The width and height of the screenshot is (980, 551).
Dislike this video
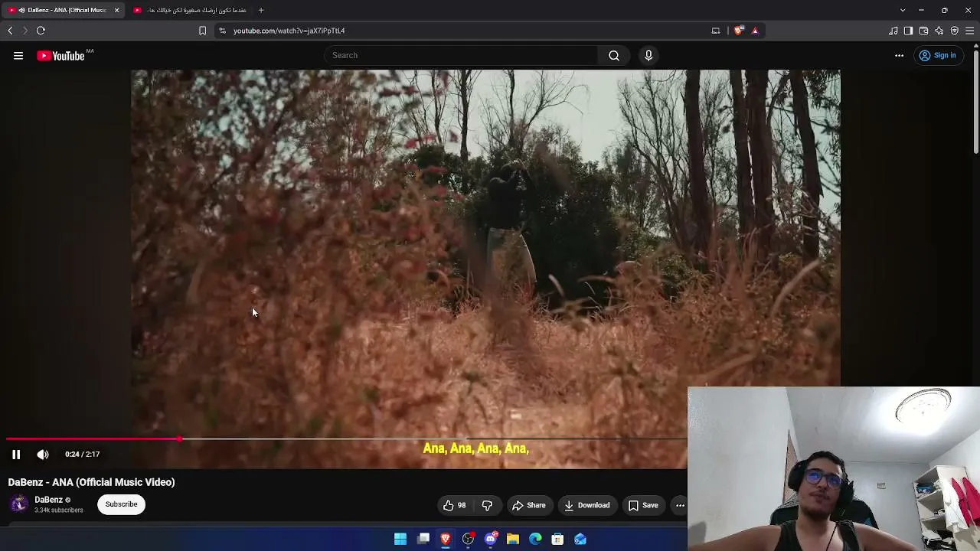[x=487, y=505]
